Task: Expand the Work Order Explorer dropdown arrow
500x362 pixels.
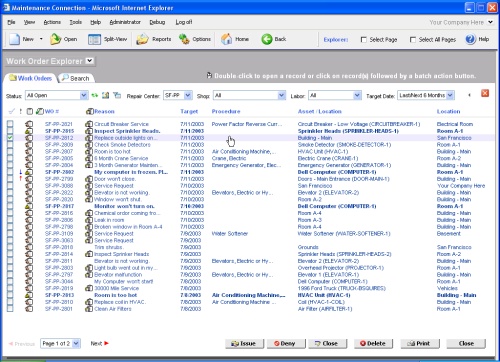Action: coord(89,61)
